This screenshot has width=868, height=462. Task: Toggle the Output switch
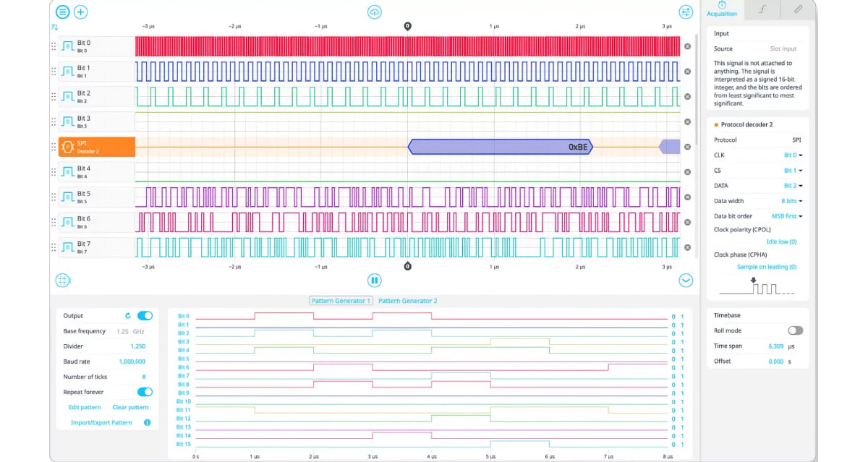[145, 316]
